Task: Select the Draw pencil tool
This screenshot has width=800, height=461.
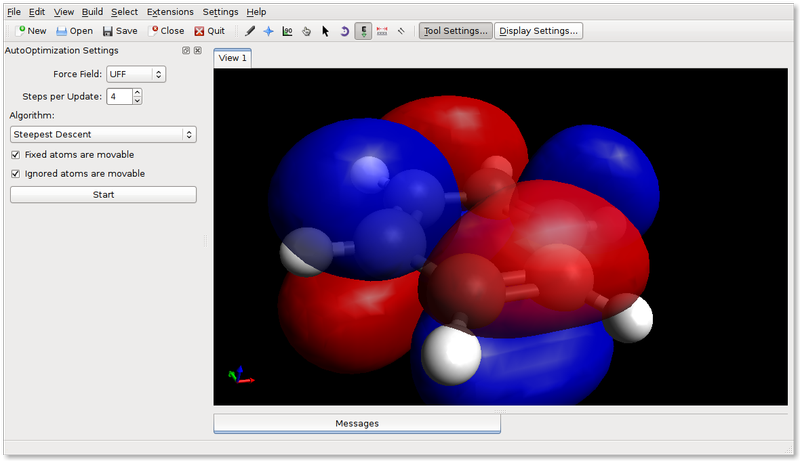Action: [250, 31]
